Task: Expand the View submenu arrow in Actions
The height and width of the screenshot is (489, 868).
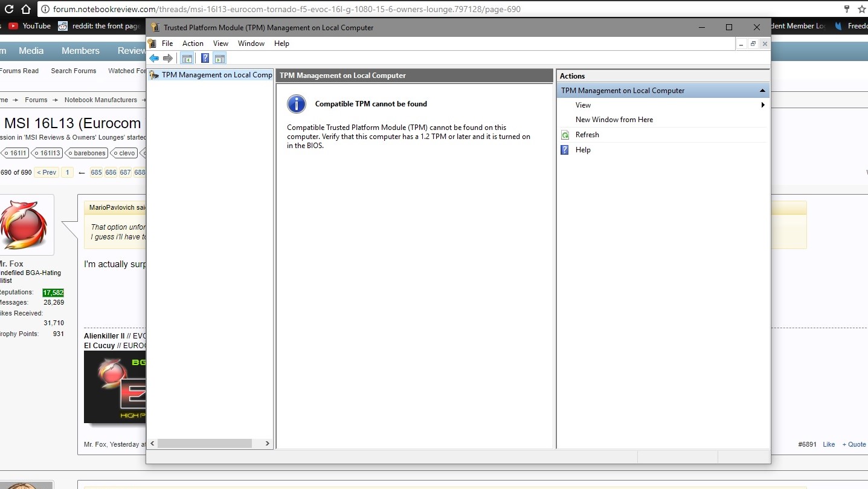Action: coord(763,105)
